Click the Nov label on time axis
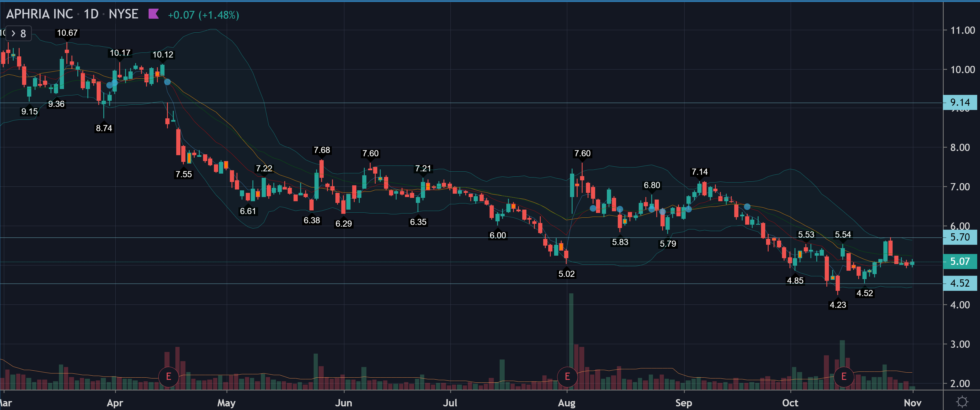The image size is (980, 410). point(912,403)
